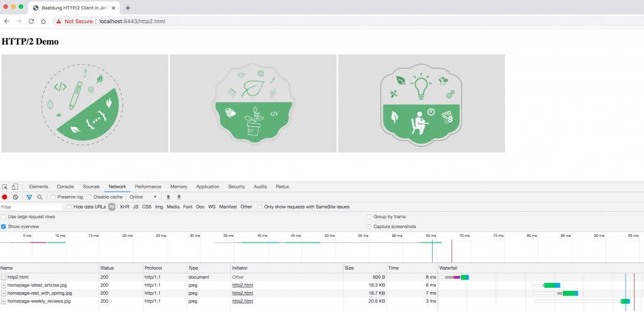Go to the browser Home icon
The image size is (644, 311).
pyautogui.click(x=43, y=21)
